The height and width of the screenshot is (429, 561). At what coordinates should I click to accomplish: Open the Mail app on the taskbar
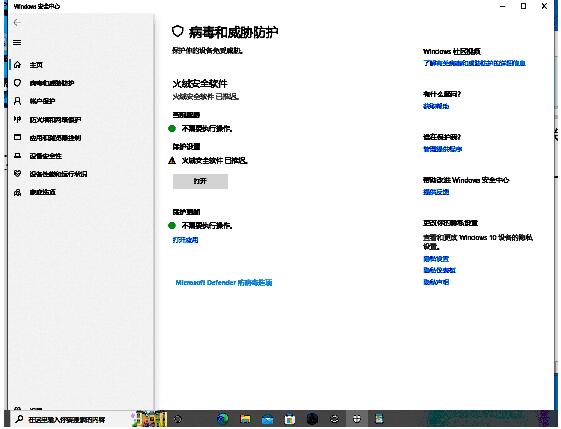[x=268, y=419]
